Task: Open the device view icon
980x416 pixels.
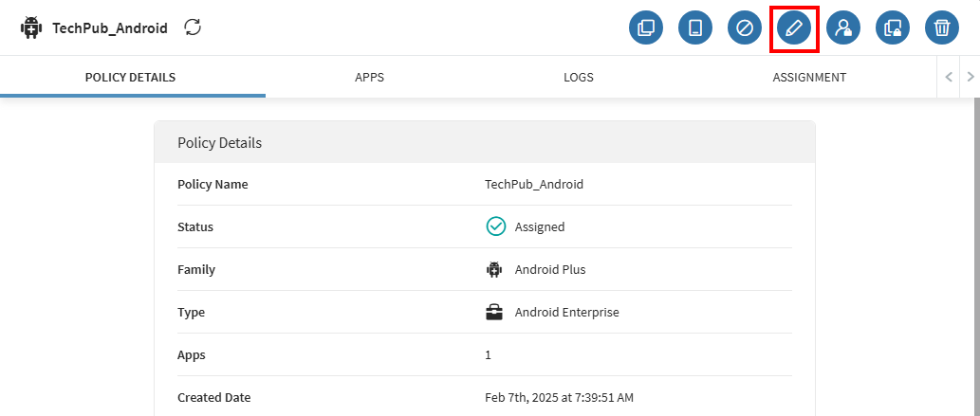Action: [x=695, y=28]
